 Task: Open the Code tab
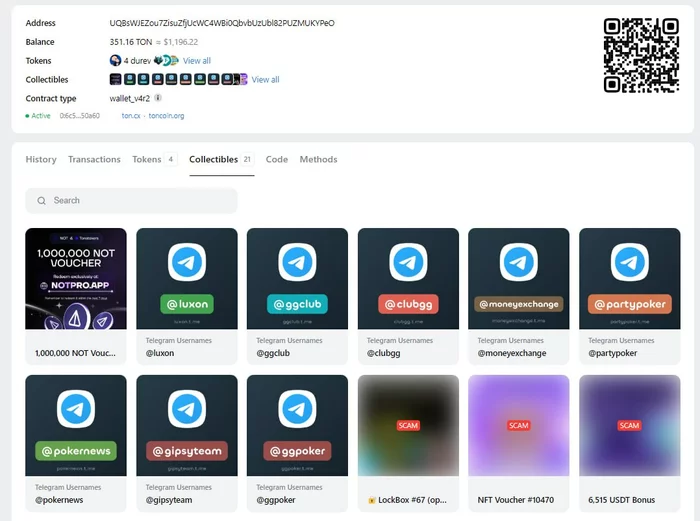tap(277, 159)
